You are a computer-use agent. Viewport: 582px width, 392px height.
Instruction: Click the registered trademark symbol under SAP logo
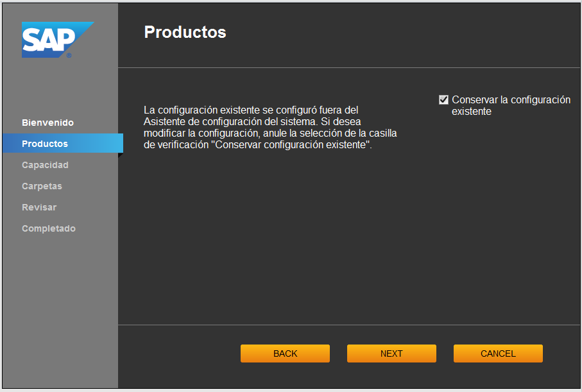tap(69, 56)
